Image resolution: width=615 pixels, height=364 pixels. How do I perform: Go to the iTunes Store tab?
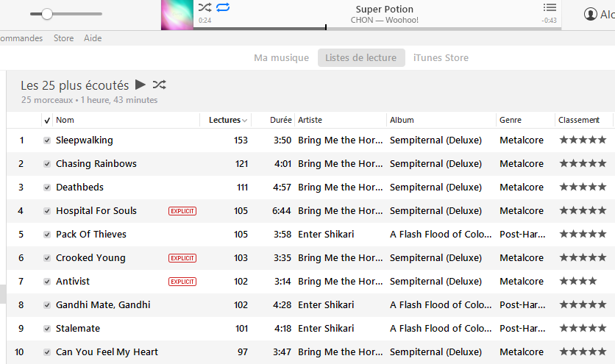pyautogui.click(x=441, y=57)
